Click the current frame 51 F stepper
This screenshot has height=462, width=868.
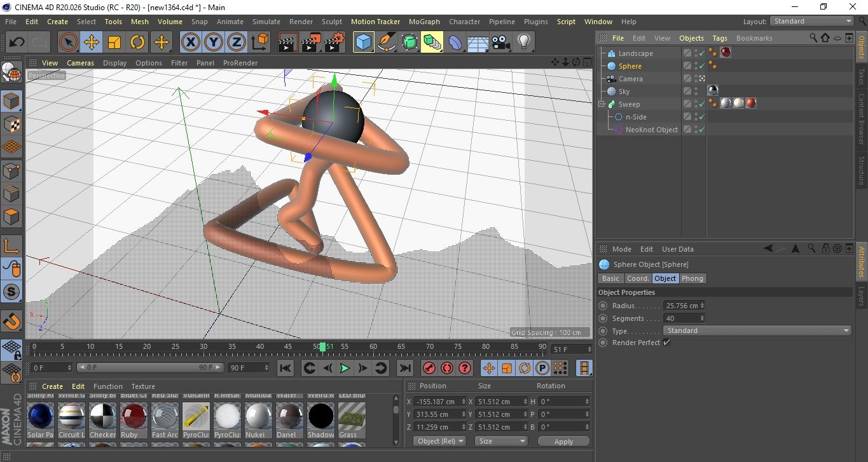(x=588, y=350)
